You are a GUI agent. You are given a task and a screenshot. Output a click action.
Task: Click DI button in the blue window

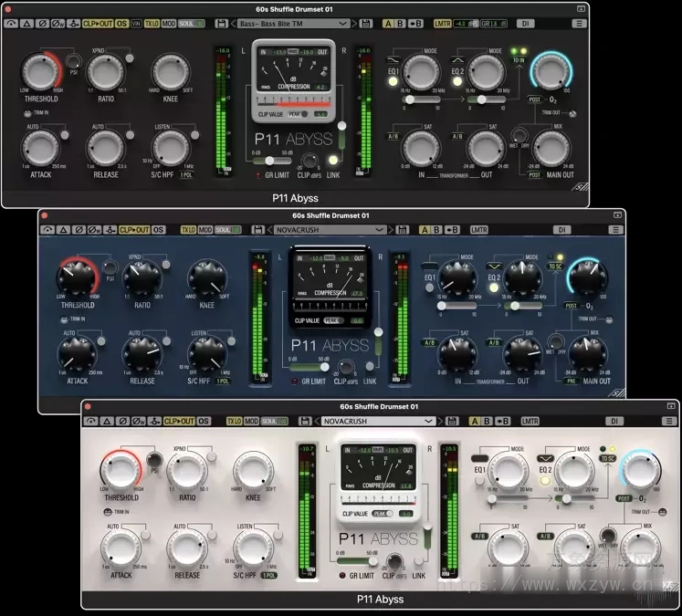pos(562,230)
